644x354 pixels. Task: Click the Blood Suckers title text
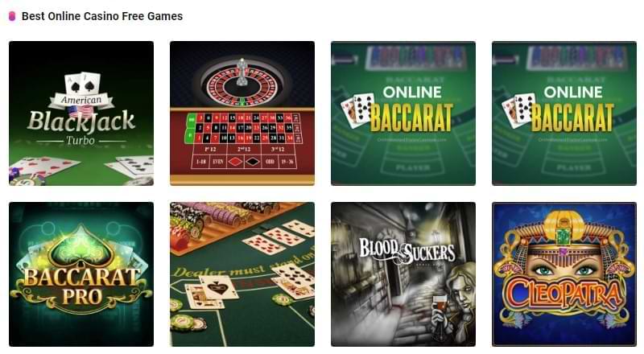coord(407,250)
